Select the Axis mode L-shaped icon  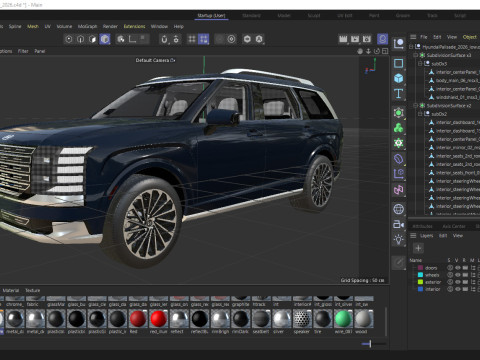(133, 39)
